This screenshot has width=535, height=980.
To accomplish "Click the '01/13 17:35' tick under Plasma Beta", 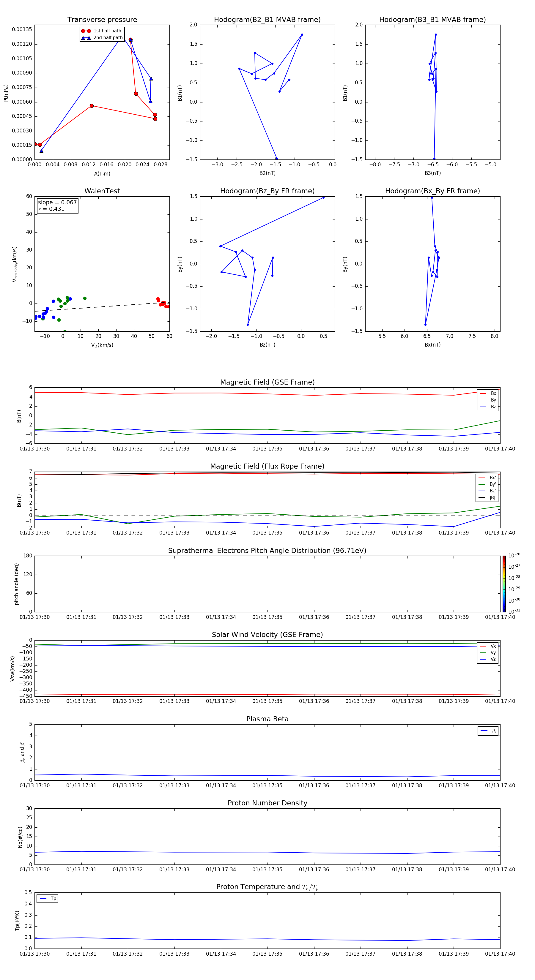I will (267, 785).
